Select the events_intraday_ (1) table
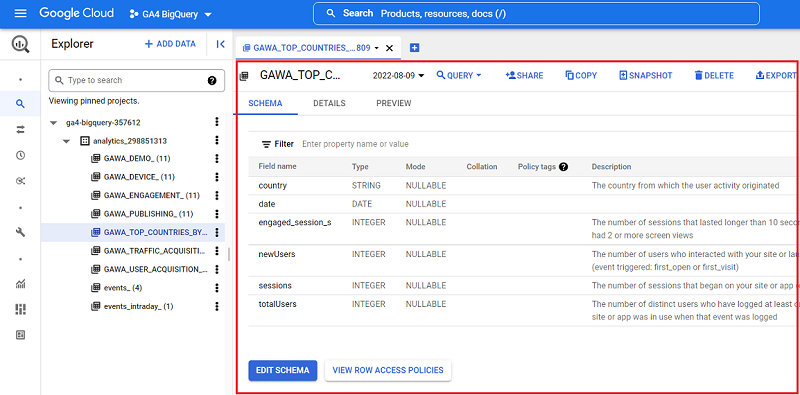 point(132,306)
